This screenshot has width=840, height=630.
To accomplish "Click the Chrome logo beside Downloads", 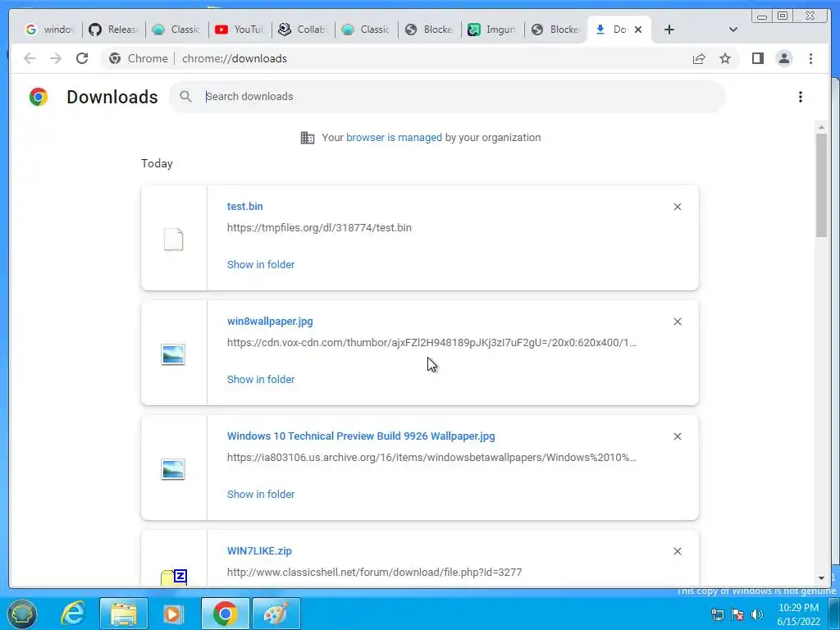I will (x=39, y=97).
